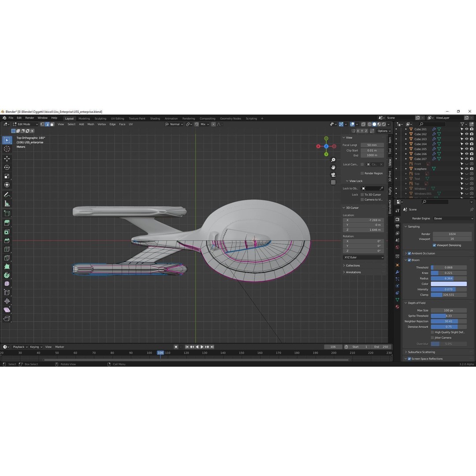Screen dimensions: 476x476
Task: Click the Play animation button
Action: (202, 347)
